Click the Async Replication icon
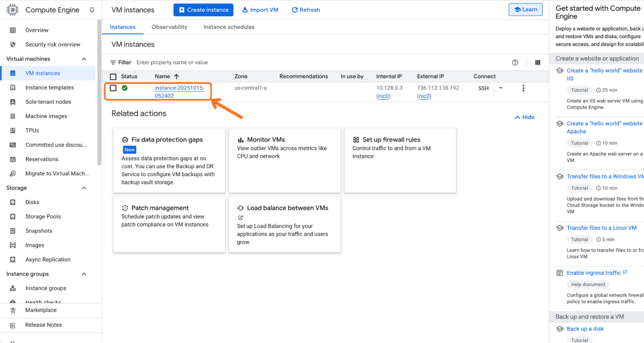The image size is (644, 343). tap(13, 259)
